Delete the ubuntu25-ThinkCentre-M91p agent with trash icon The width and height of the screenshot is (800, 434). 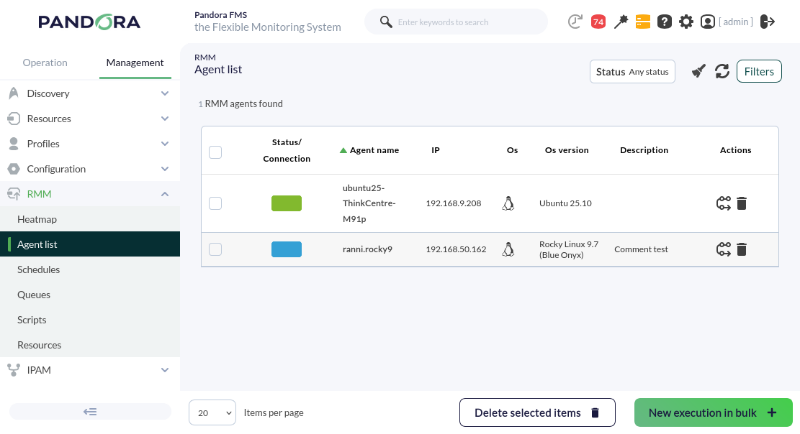(x=742, y=203)
